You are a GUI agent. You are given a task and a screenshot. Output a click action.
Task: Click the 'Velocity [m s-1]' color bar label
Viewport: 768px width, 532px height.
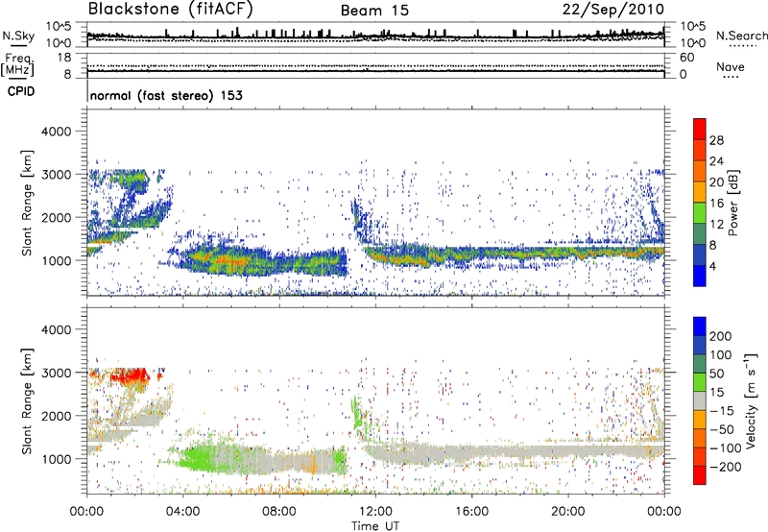pos(751,400)
